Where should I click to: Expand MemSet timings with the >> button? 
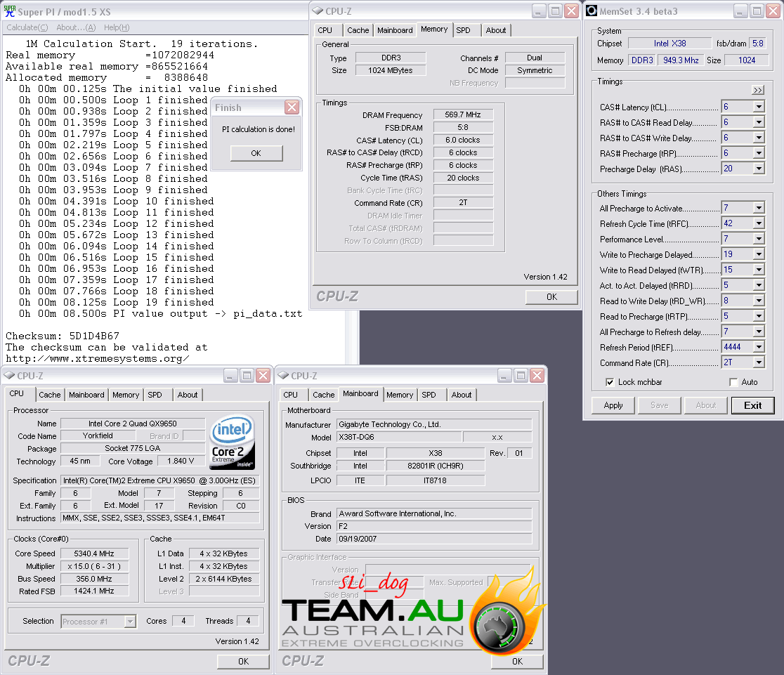[x=758, y=90]
